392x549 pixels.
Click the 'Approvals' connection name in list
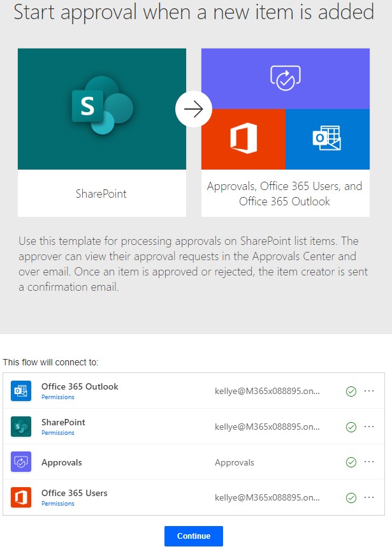[x=62, y=462]
